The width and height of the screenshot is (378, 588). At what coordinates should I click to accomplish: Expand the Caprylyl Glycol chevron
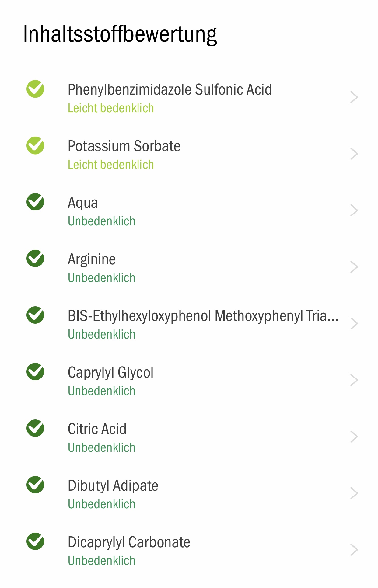click(x=354, y=380)
